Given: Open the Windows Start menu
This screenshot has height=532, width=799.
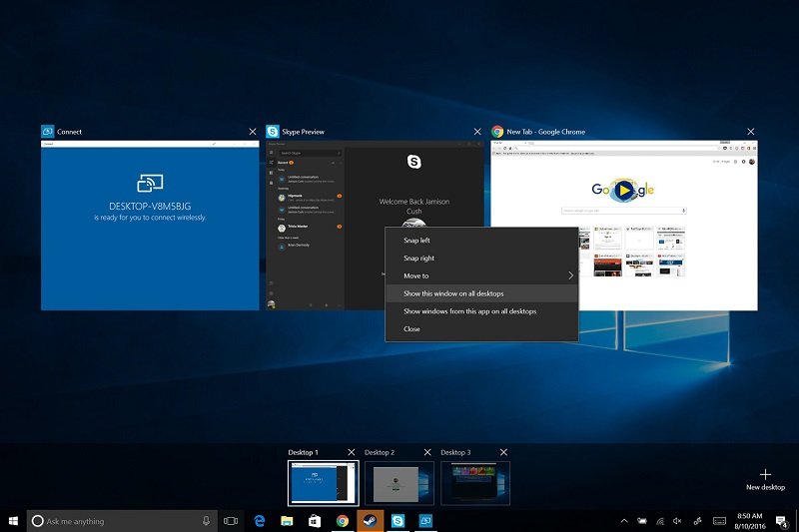Looking at the screenshot, I should (13, 521).
